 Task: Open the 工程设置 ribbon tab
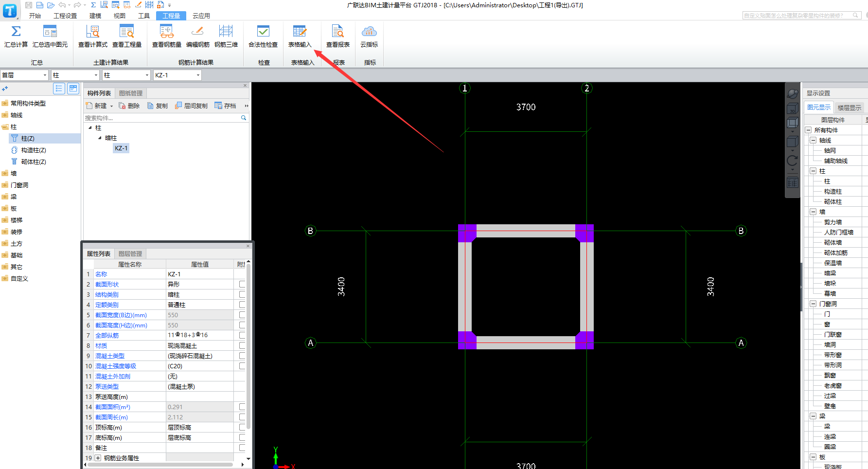pos(65,16)
